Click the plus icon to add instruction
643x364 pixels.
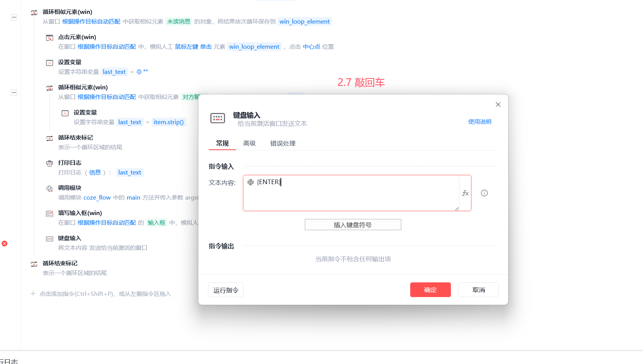33,294
